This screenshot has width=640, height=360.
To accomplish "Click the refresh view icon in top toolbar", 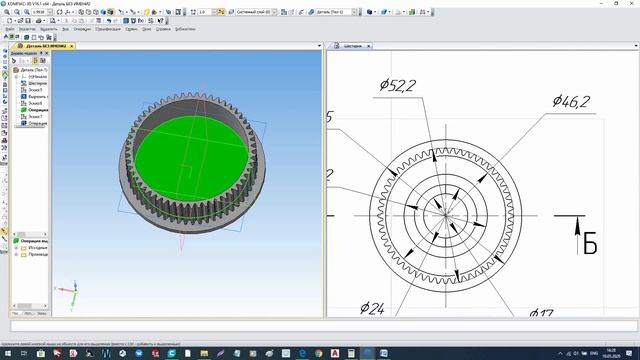I will point(60,12).
